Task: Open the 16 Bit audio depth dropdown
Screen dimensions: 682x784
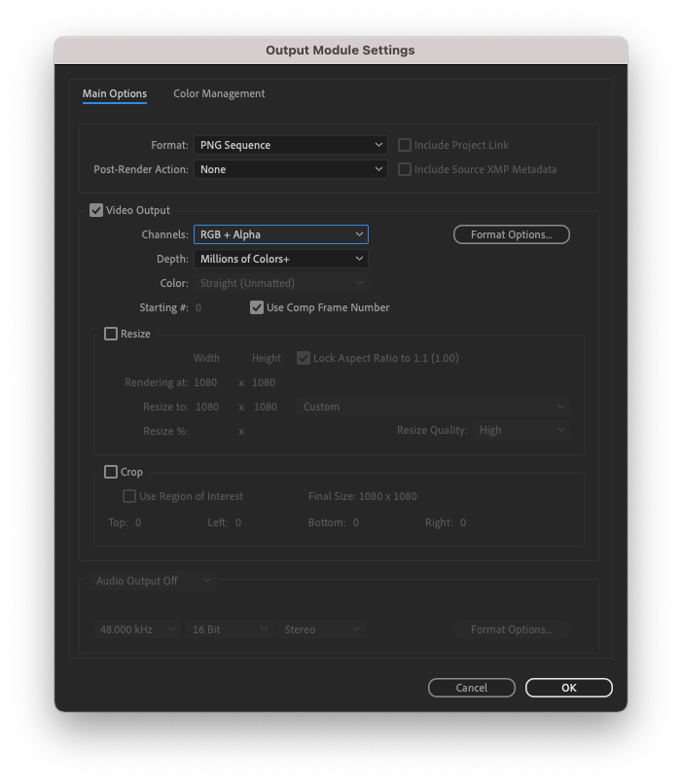Action: coord(229,629)
